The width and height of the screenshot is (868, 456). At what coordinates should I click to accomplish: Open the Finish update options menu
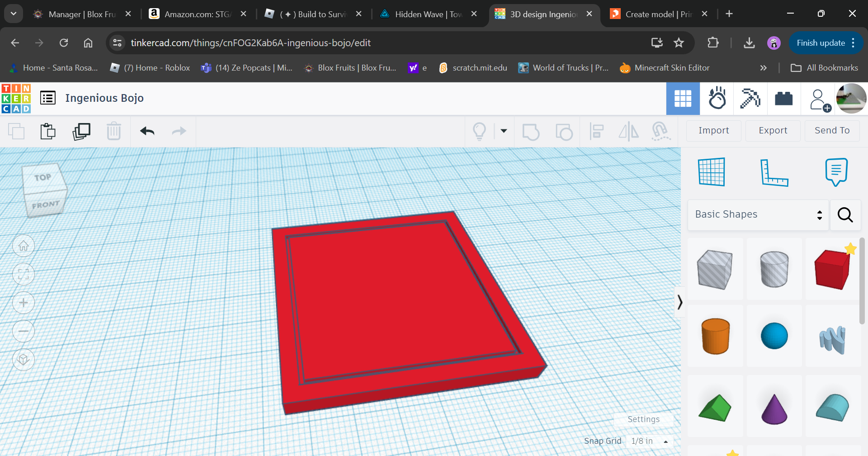click(x=853, y=43)
